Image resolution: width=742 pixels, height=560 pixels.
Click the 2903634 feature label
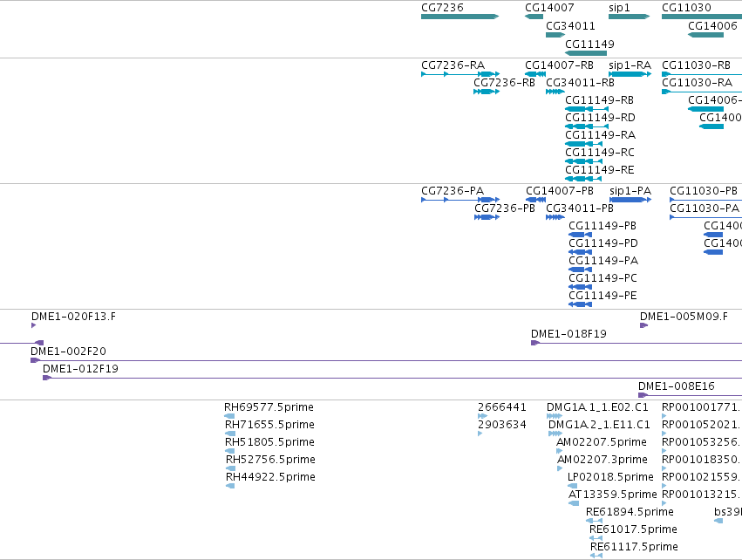pyautogui.click(x=502, y=425)
